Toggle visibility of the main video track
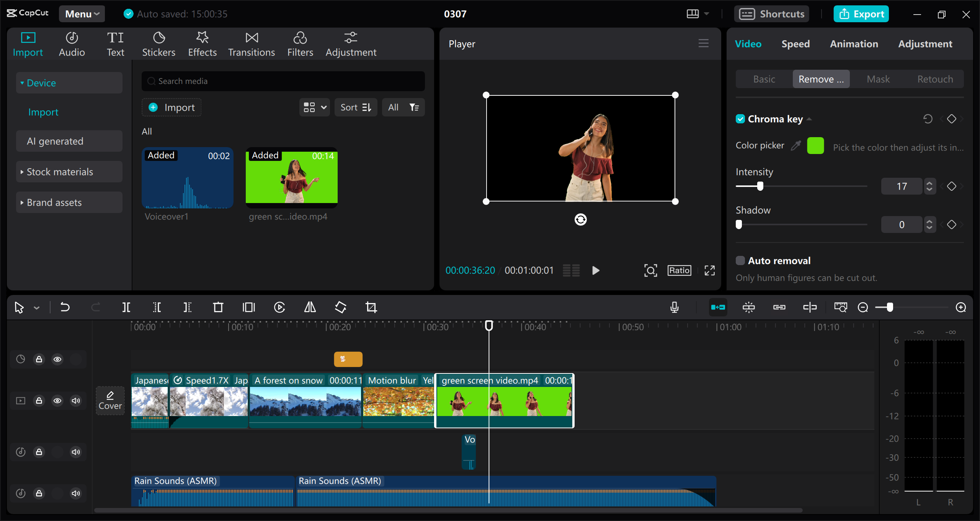 57,400
